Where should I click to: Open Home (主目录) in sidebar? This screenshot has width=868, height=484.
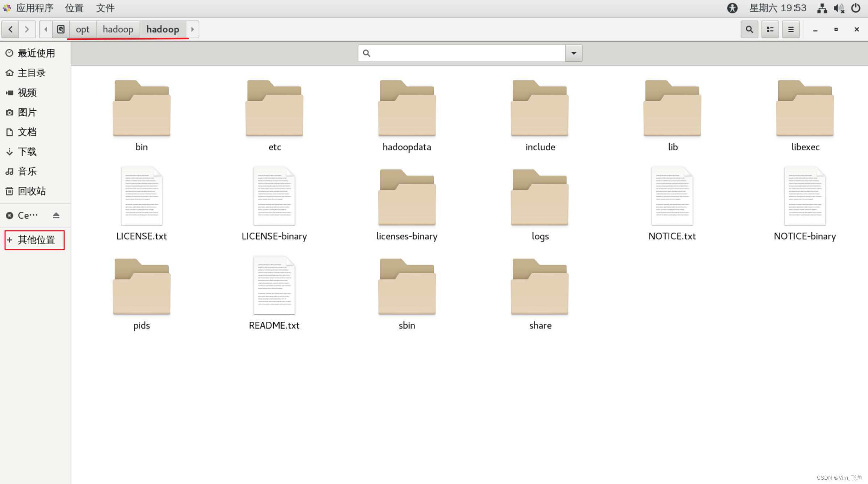(x=35, y=73)
